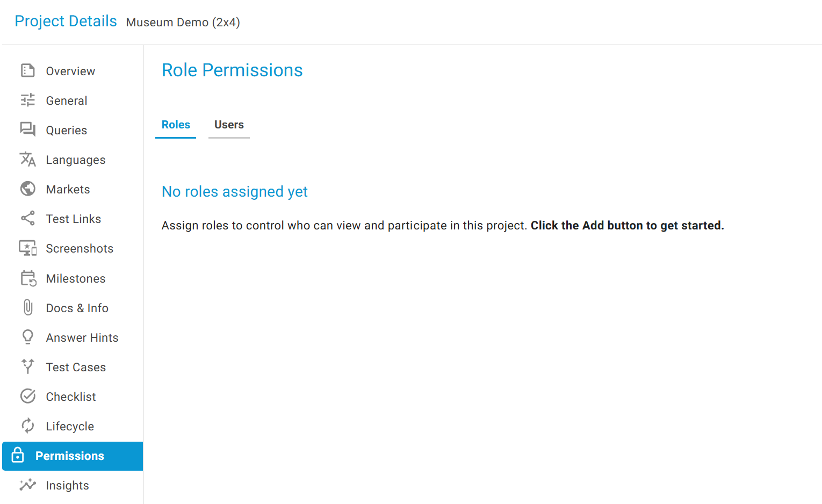This screenshot has height=504, width=822.
Task: Click the Project Details heading link
Action: click(x=66, y=21)
